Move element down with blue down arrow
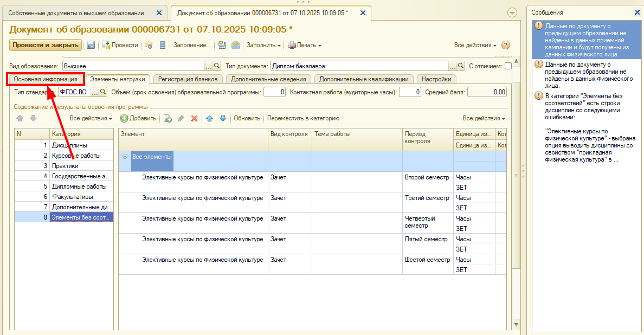644x335 pixels. click(x=223, y=118)
